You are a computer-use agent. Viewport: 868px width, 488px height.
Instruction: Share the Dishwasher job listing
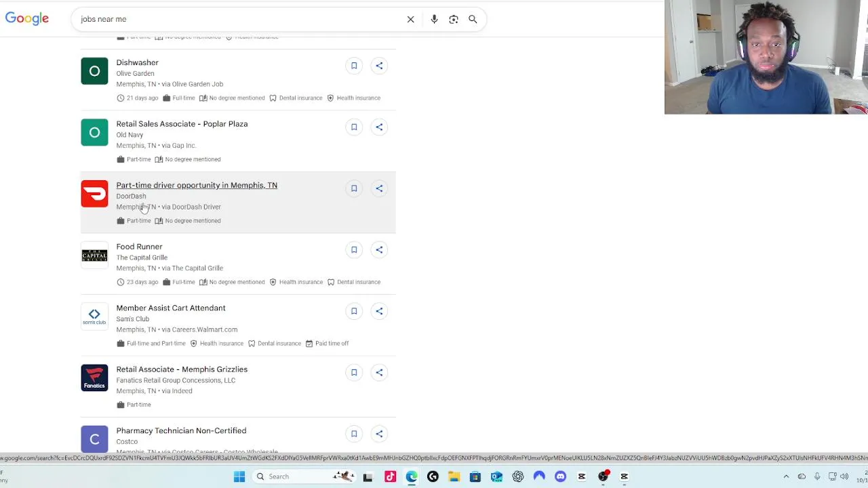coord(379,66)
